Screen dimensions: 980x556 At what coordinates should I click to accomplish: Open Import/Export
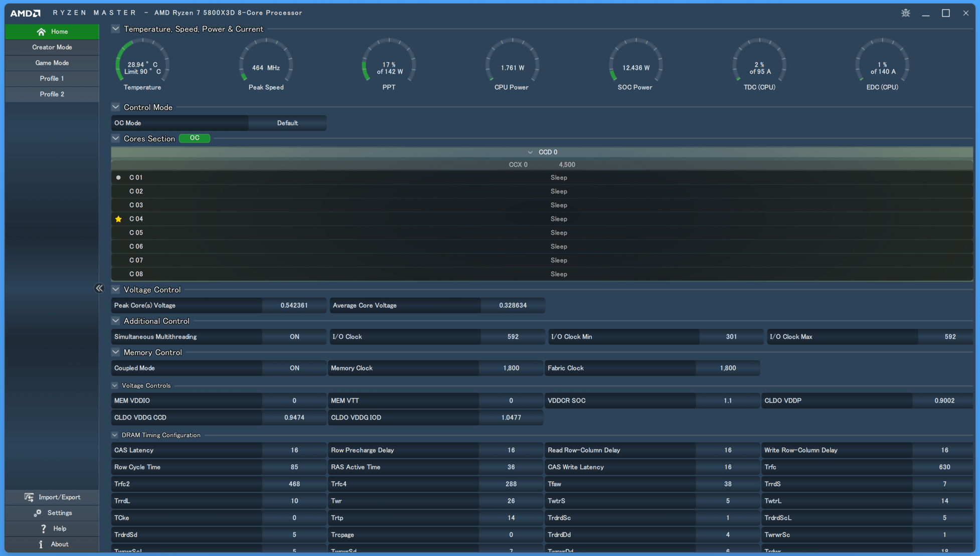coord(52,497)
